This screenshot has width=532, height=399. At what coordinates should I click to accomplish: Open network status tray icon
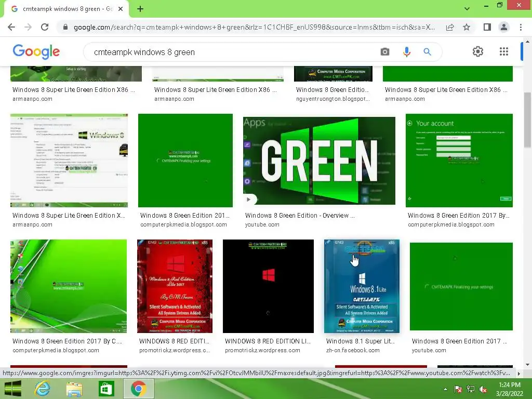tap(471, 389)
